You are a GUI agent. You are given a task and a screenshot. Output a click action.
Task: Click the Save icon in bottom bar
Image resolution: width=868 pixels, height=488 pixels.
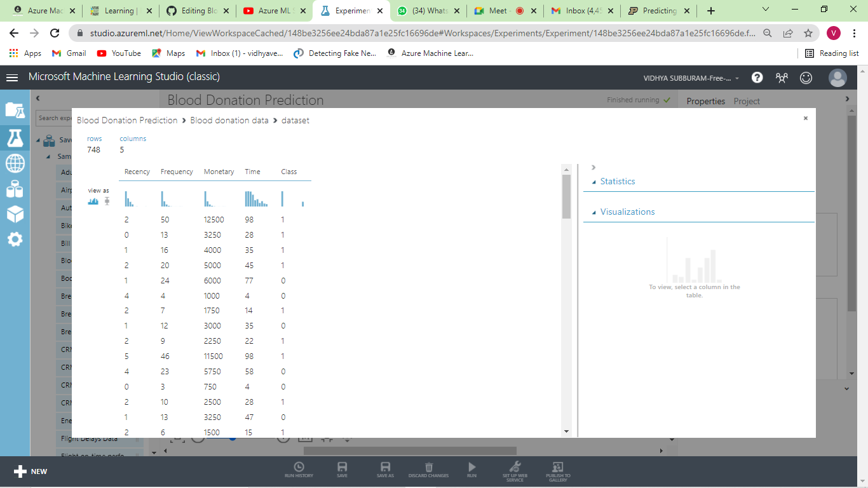tap(342, 470)
